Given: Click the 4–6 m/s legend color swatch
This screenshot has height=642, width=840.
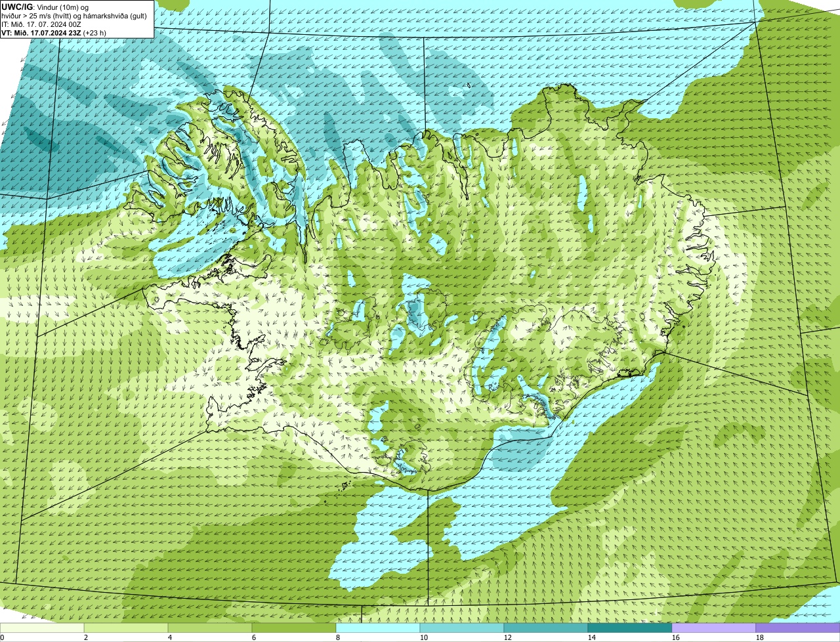Looking at the screenshot, I should [210, 628].
